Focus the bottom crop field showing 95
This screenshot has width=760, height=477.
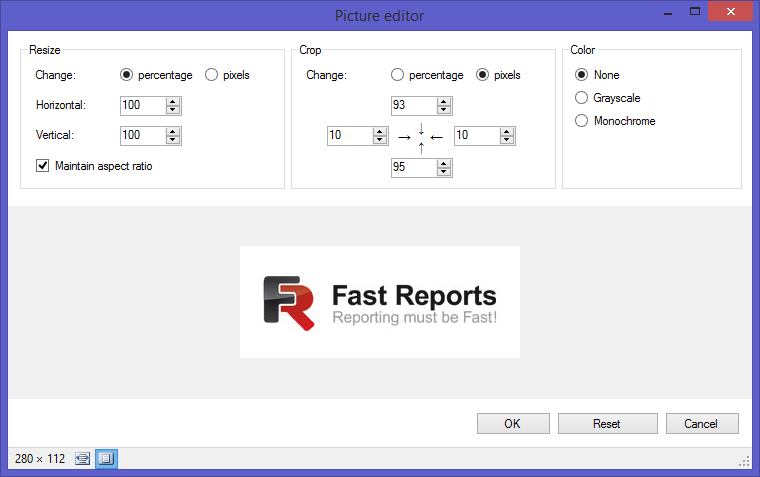click(414, 168)
